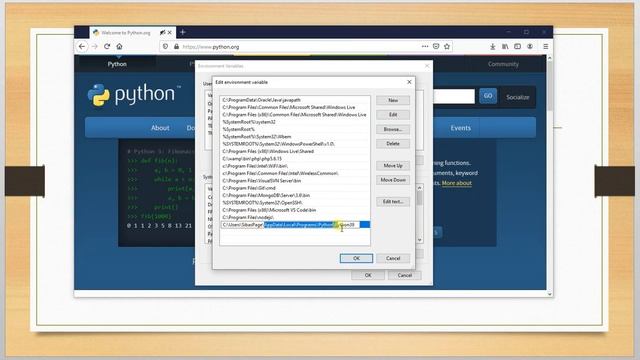Click the Delete button
The height and width of the screenshot is (360, 640).
click(x=393, y=144)
